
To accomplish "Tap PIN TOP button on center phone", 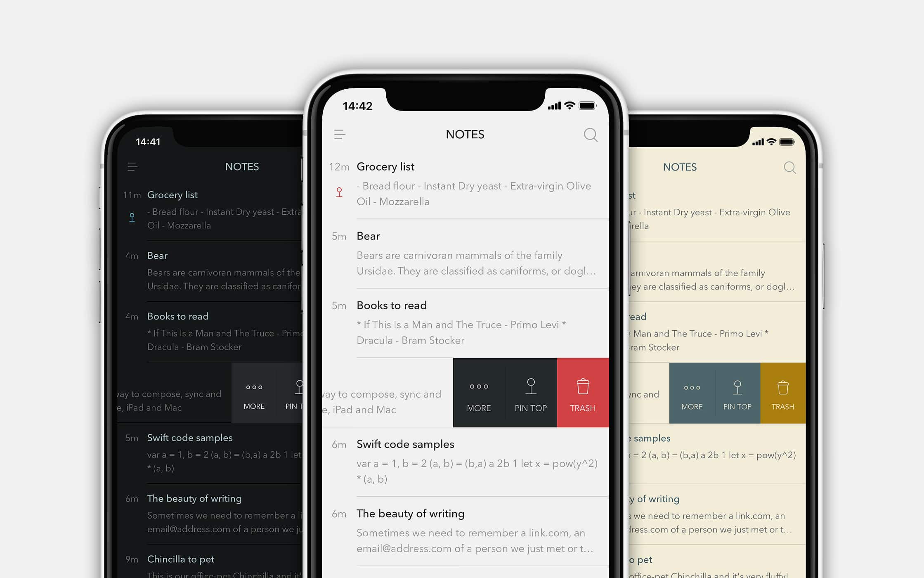I will 530,393.
